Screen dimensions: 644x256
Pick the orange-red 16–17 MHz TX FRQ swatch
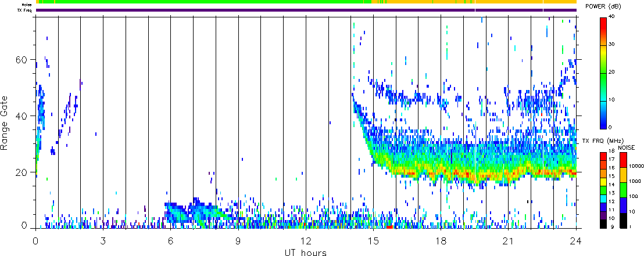click(x=603, y=164)
